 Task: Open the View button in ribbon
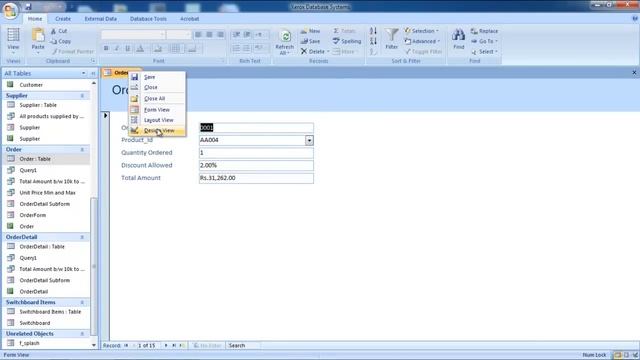coord(13,41)
